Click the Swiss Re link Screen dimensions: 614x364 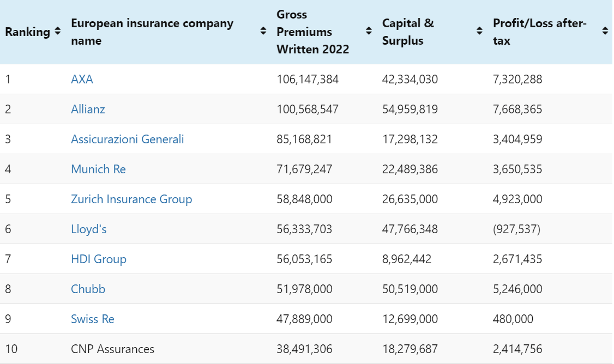pyautogui.click(x=93, y=319)
